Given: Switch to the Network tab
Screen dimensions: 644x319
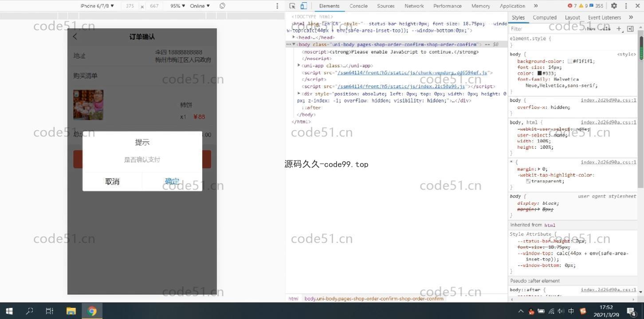Looking at the screenshot, I should point(414,6).
